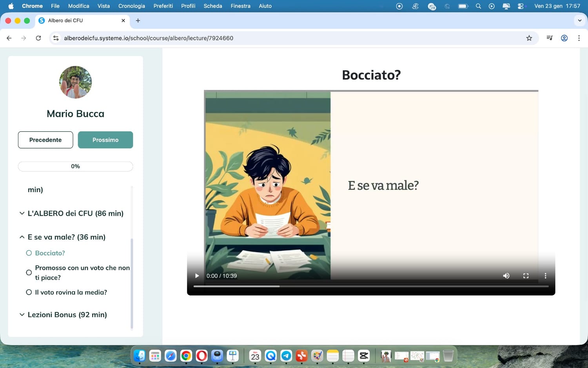
Task: Open Spotlight search in the menu bar
Action: [478, 6]
